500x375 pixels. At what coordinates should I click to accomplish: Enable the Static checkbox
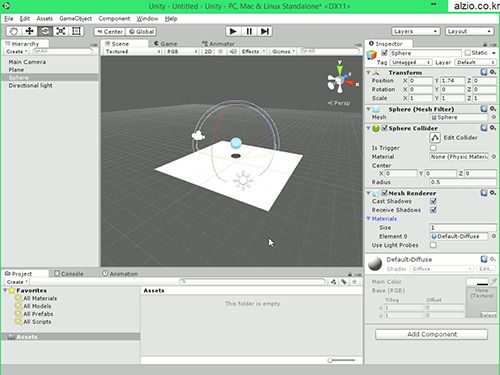point(468,53)
